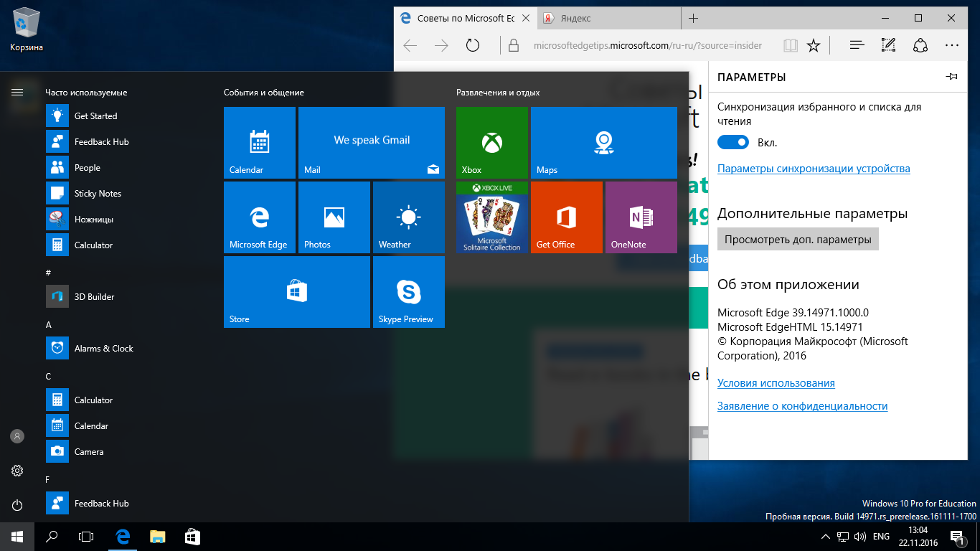Open Условия использования link
Viewport: 980px width, 551px height.
776,383
